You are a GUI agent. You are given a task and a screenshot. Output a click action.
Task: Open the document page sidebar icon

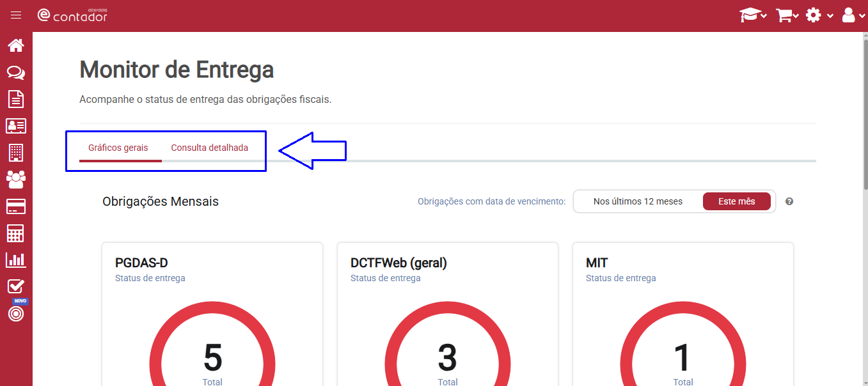16,99
